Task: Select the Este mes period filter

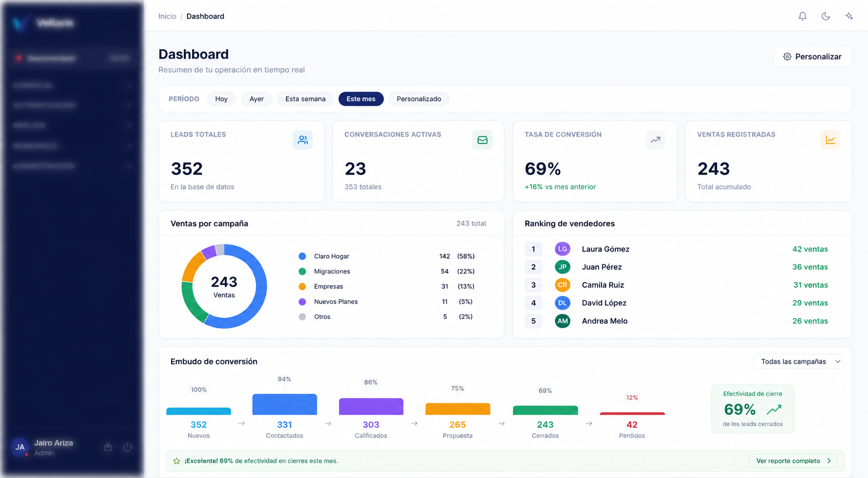Action: pos(361,99)
